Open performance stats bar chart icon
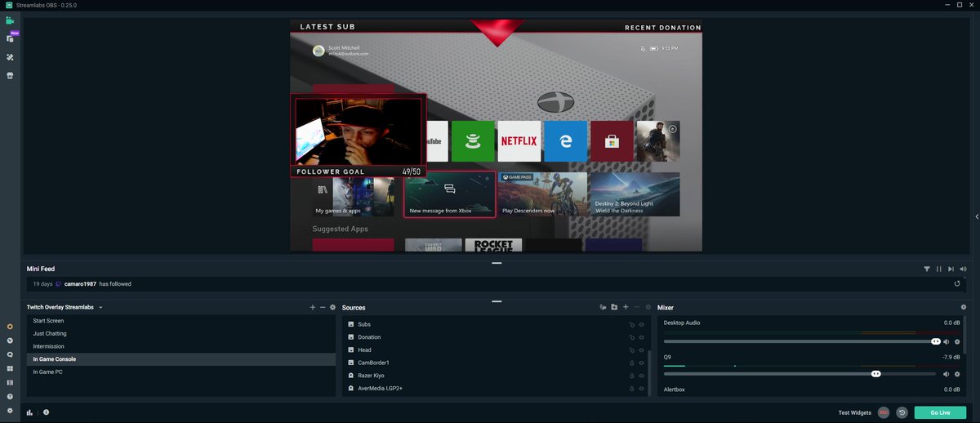 pos(29,412)
